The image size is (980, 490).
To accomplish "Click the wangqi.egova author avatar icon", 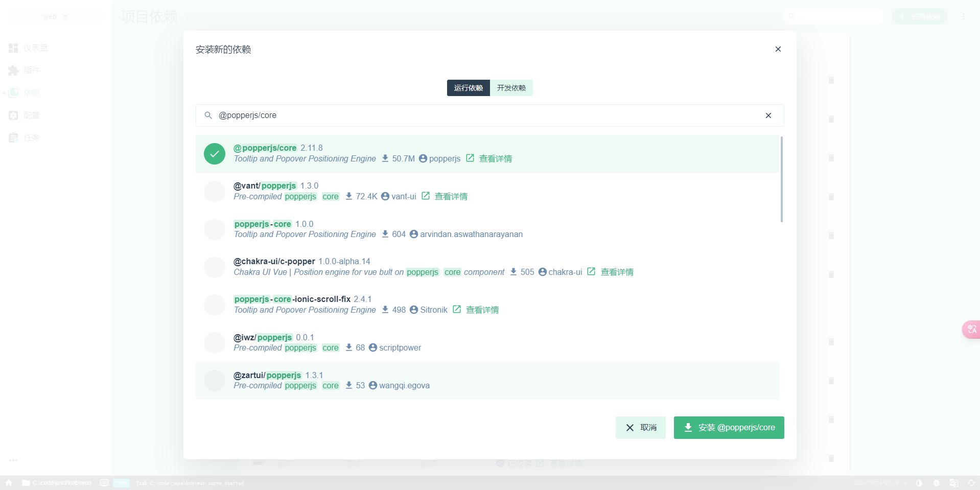I will [x=373, y=385].
